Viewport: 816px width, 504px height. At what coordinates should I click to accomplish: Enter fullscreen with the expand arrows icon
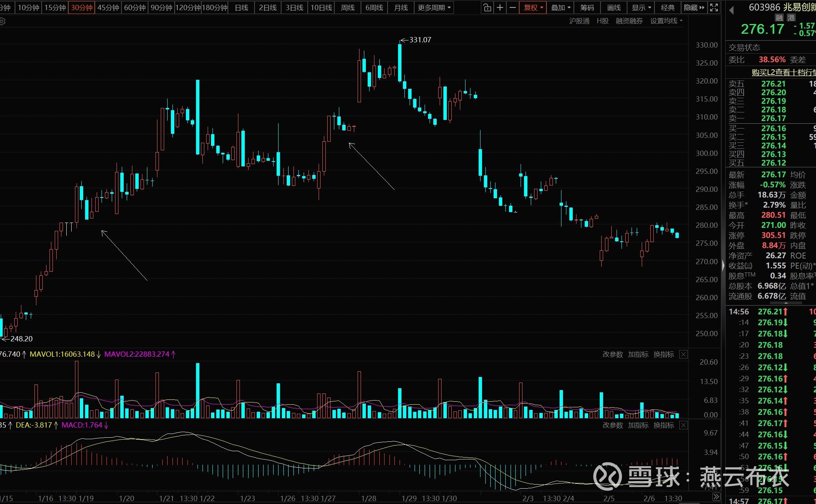coord(714,7)
